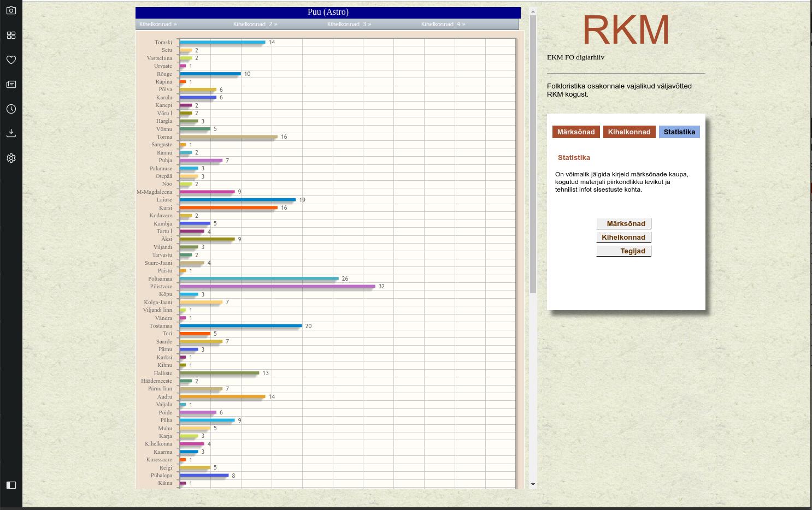This screenshot has height=510, width=812.
Task: Switch to the red Märksõnad tab
Action: (x=576, y=132)
